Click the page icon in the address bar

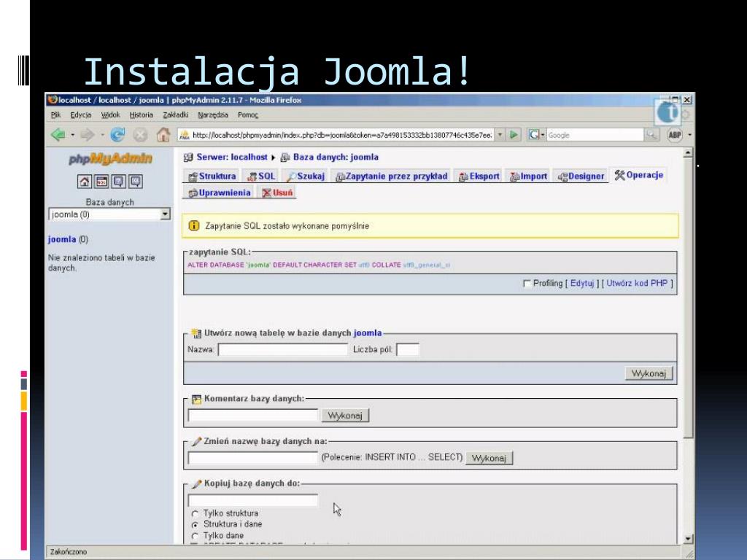click(185, 135)
